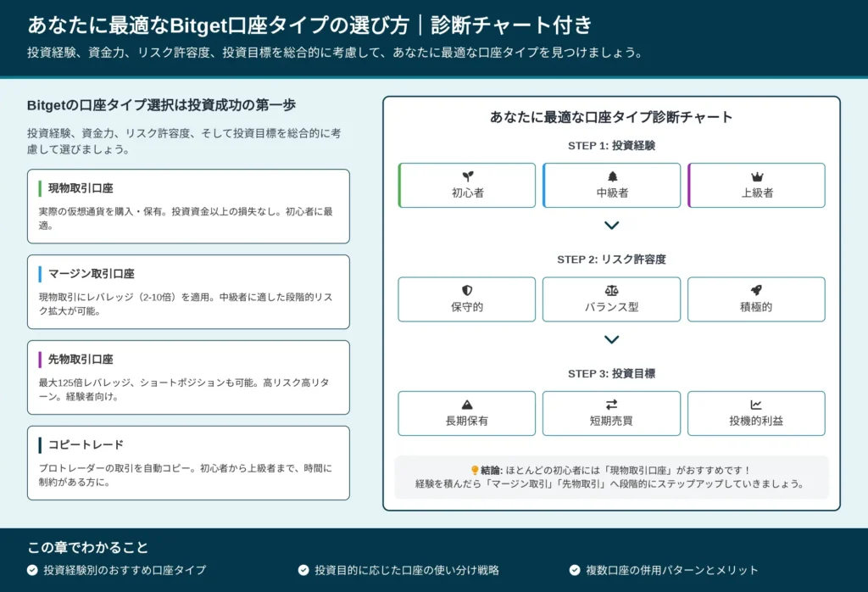Click the mountain icon above 長期保有

click(467, 405)
